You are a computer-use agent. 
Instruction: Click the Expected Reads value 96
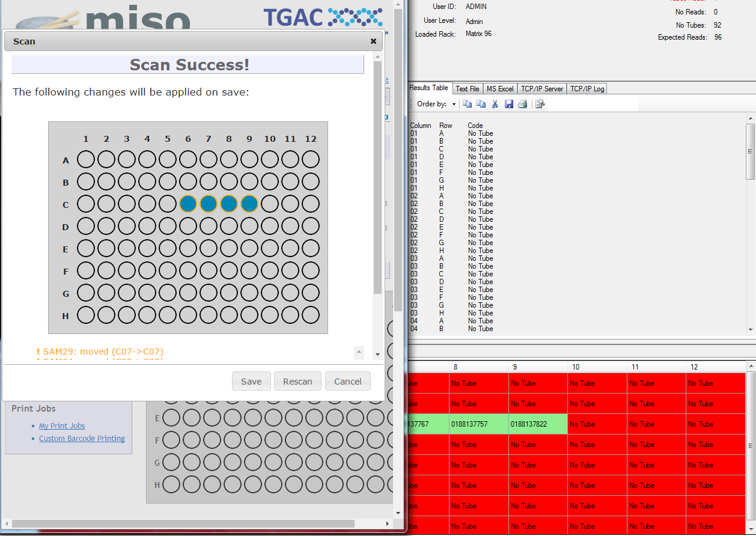(x=718, y=37)
